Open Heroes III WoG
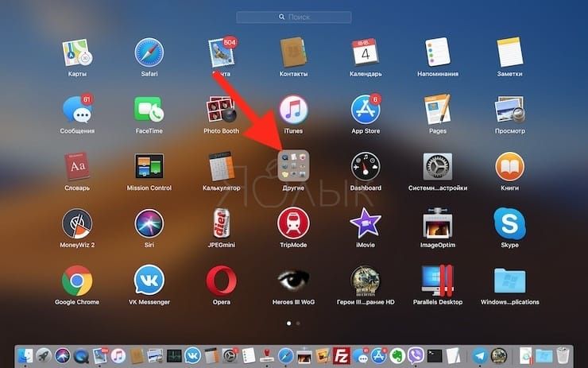 tap(293, 281)
